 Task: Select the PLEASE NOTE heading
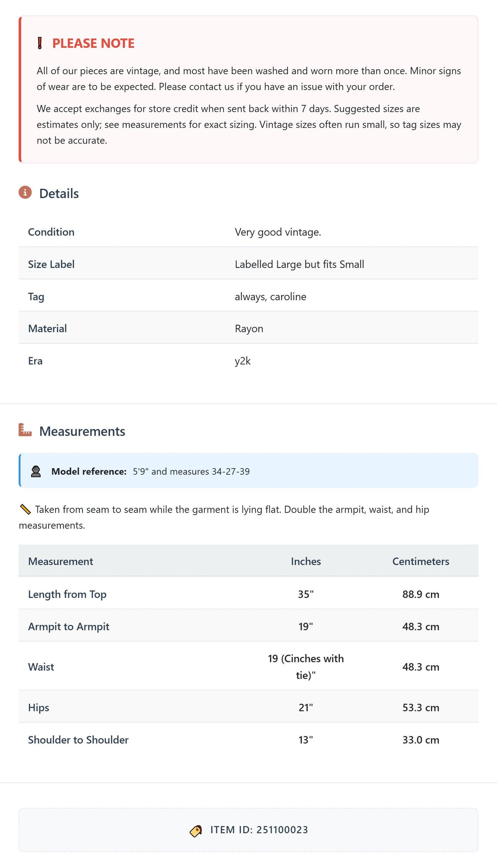[x=93, y=43]
